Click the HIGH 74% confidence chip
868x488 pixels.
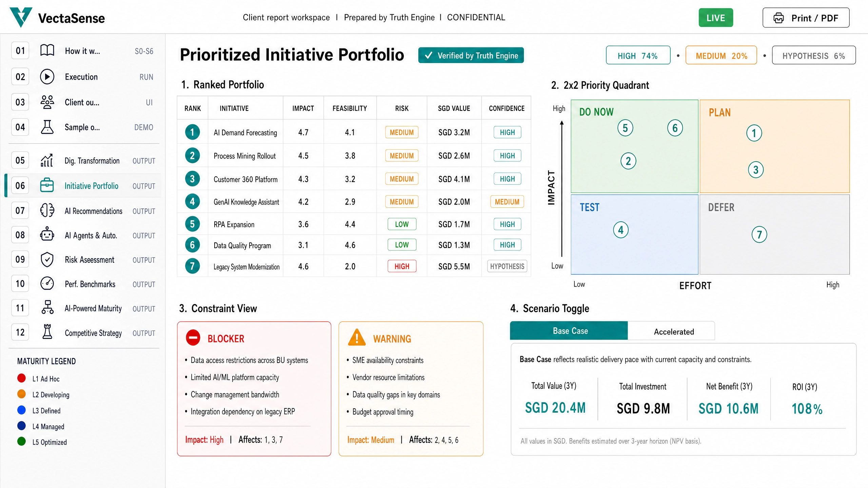tap(638, 55)
